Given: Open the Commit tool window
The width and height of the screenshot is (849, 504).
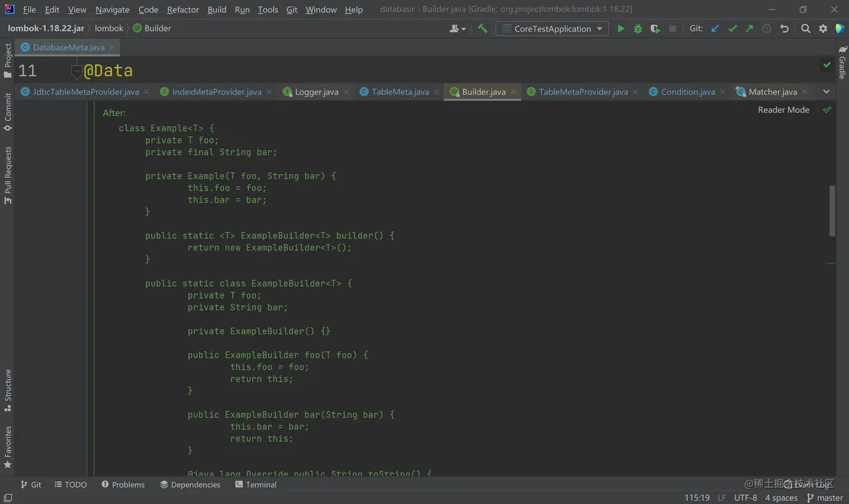Looking at the screenshot, I should point(7,112).
